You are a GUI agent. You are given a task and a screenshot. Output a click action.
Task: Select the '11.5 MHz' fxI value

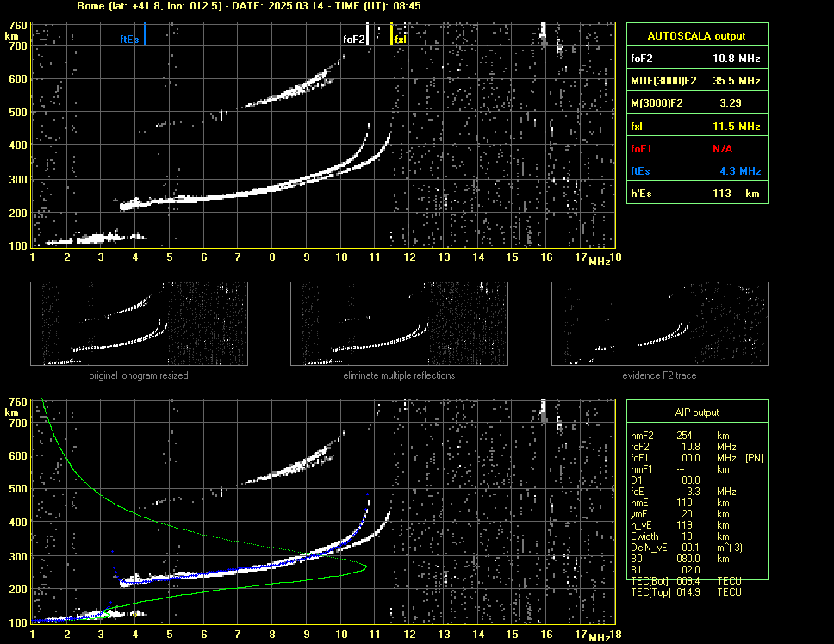click(x=736, y=127)
